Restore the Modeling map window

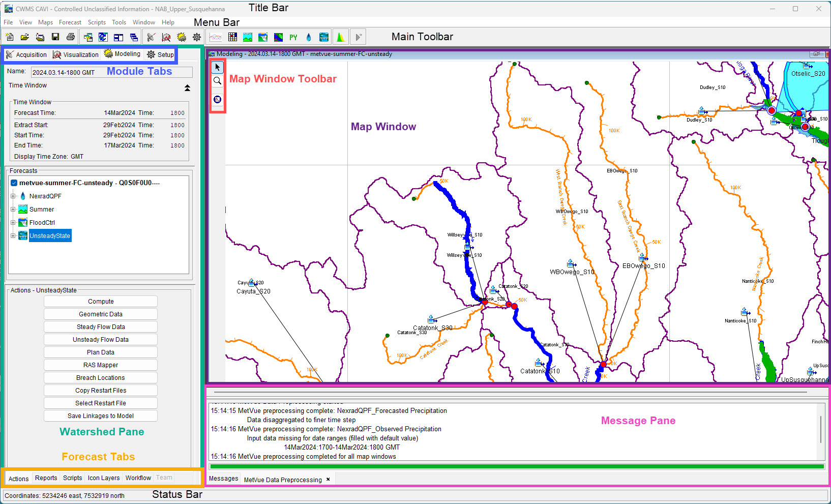(x=816, y=54)
